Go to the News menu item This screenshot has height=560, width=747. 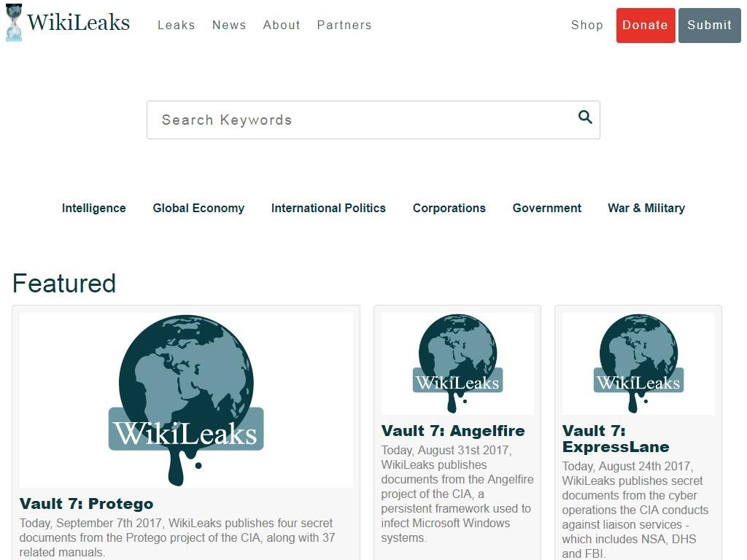(229, 25)
